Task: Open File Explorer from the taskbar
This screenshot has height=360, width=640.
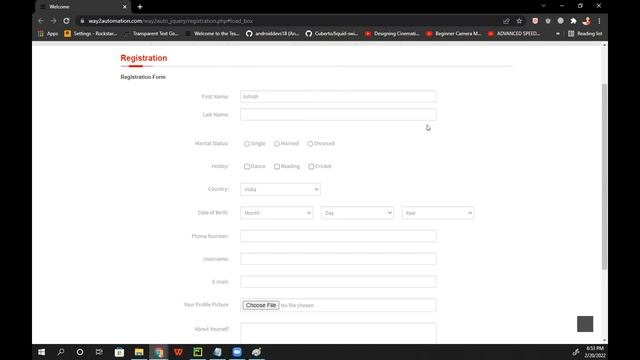Action: [x=139, y=352]
